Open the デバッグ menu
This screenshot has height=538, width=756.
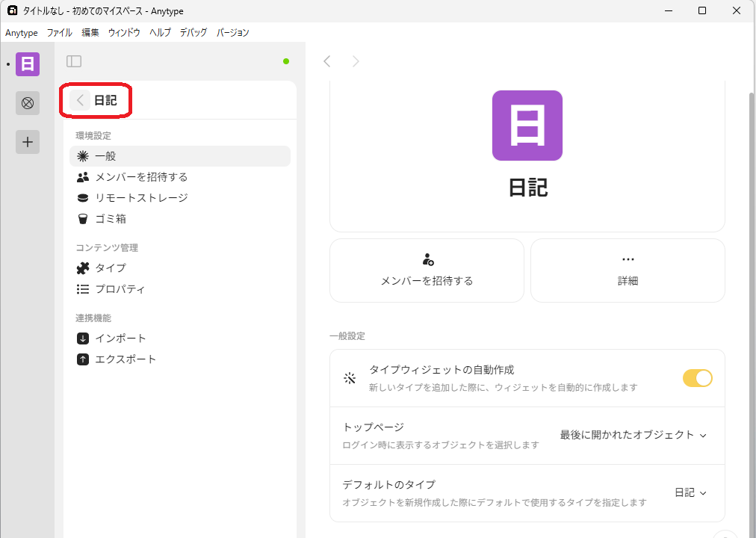click(x=193, y=33)
